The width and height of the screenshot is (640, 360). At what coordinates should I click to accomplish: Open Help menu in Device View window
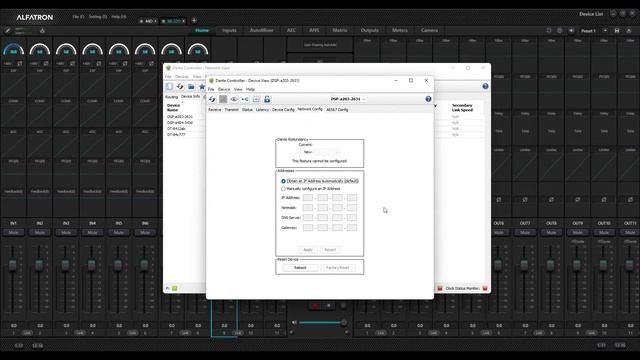tap(250, 89)
